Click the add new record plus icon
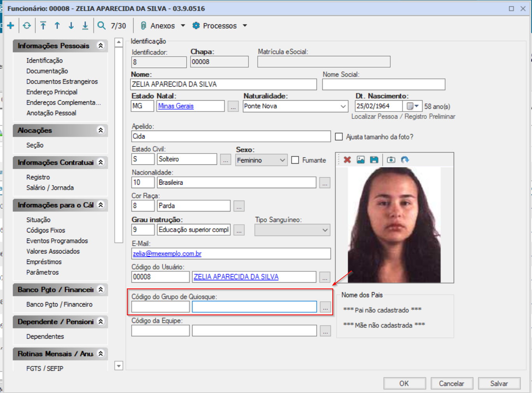 pyautogui.click(x=11, y=26)
